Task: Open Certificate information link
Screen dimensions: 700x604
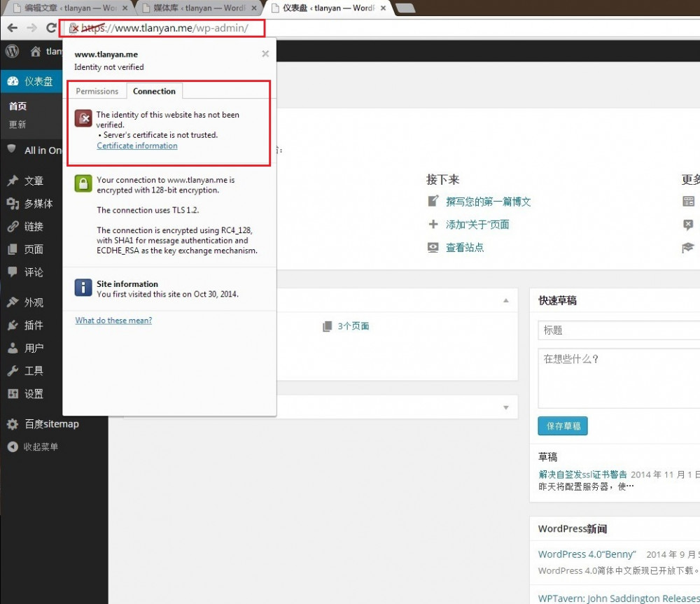Action: click(137, 146)
